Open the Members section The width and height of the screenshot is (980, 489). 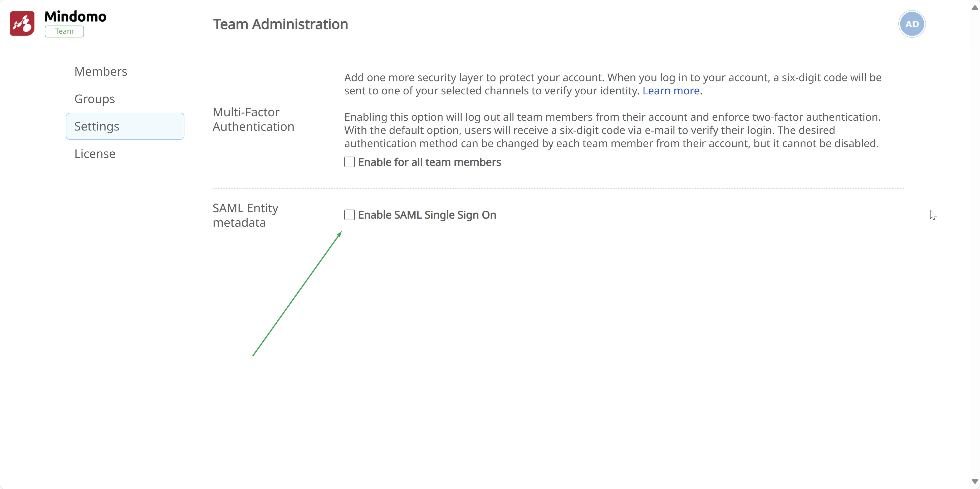[x=100, y=71]
